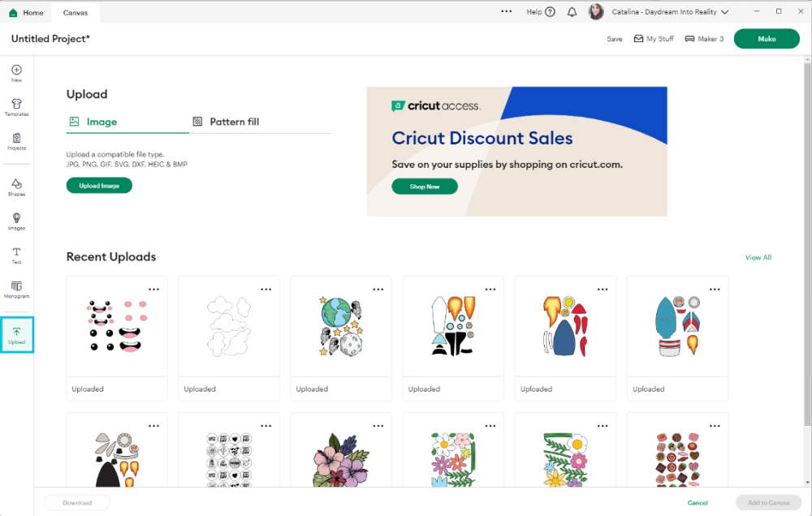Select the teal rocket thumbnail

pos(677,326)
